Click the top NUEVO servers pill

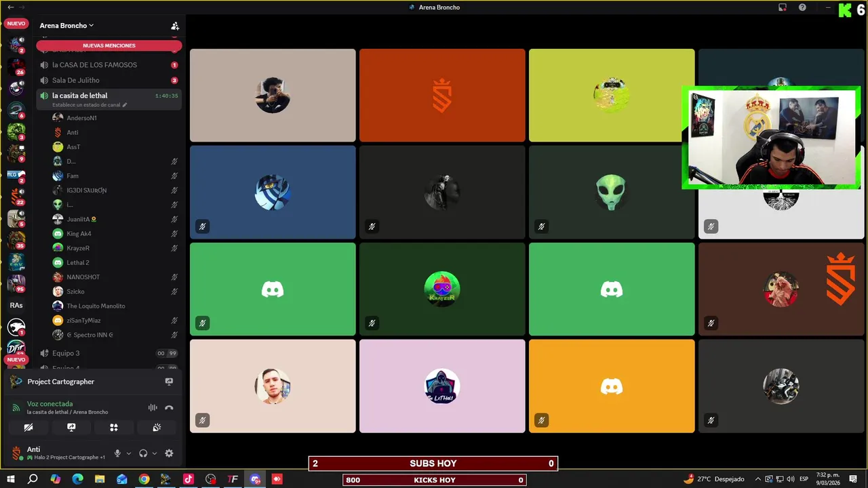[x=16, y=24]
